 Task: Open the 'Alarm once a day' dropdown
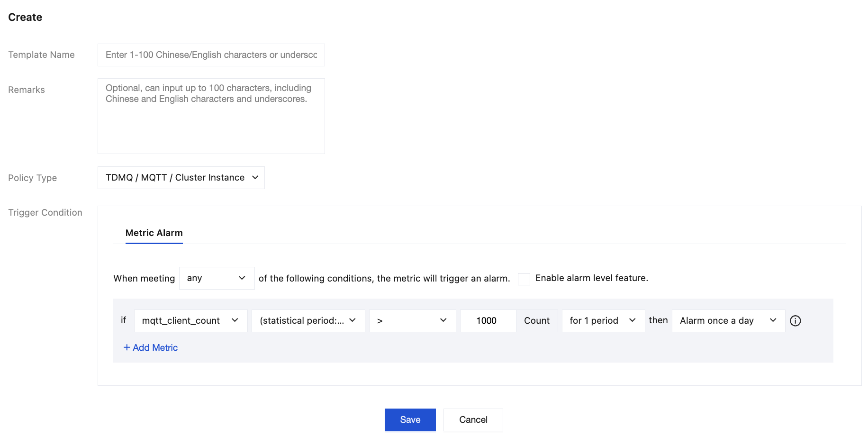point(728,321)
